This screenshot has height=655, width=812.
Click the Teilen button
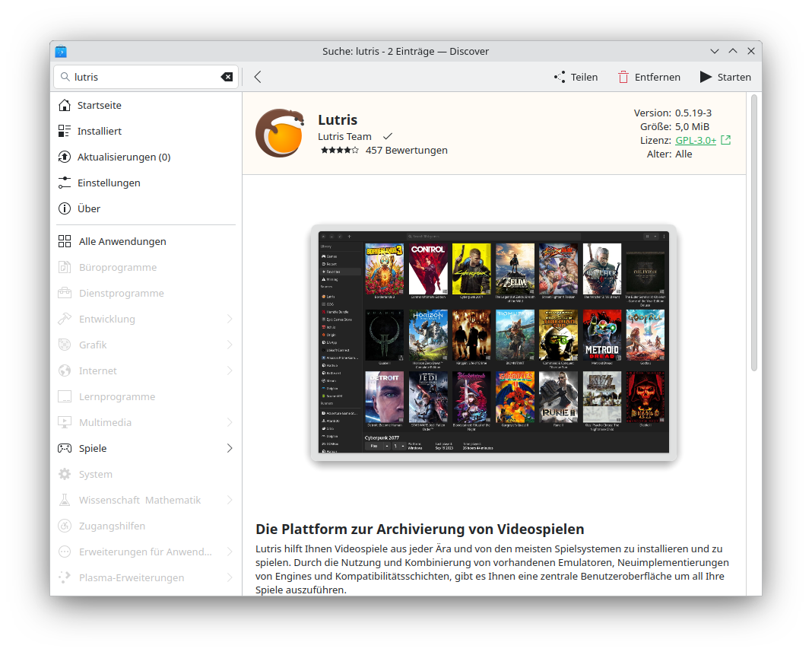[576, 77]
